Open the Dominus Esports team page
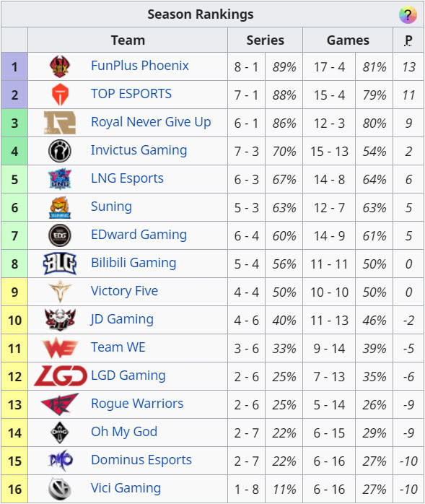 coord(141,460)
